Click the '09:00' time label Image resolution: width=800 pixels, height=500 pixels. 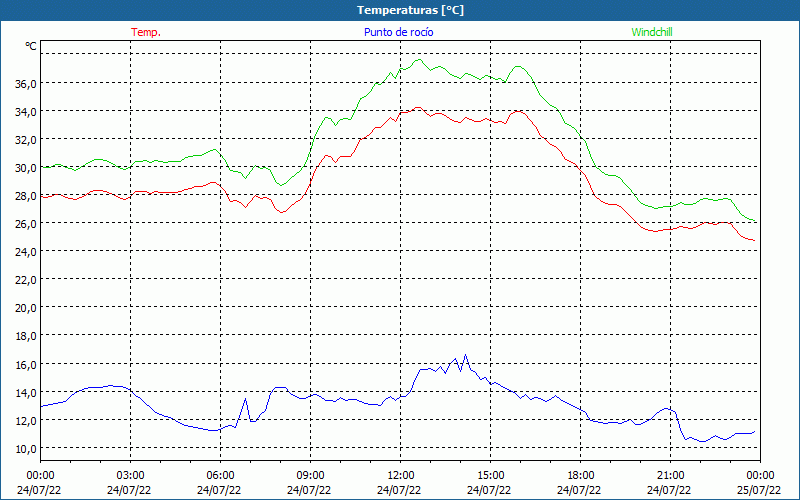click(x=310, y=476)
